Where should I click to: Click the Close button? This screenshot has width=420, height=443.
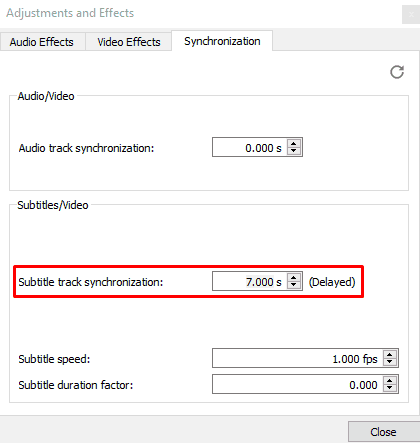(383, 432)
